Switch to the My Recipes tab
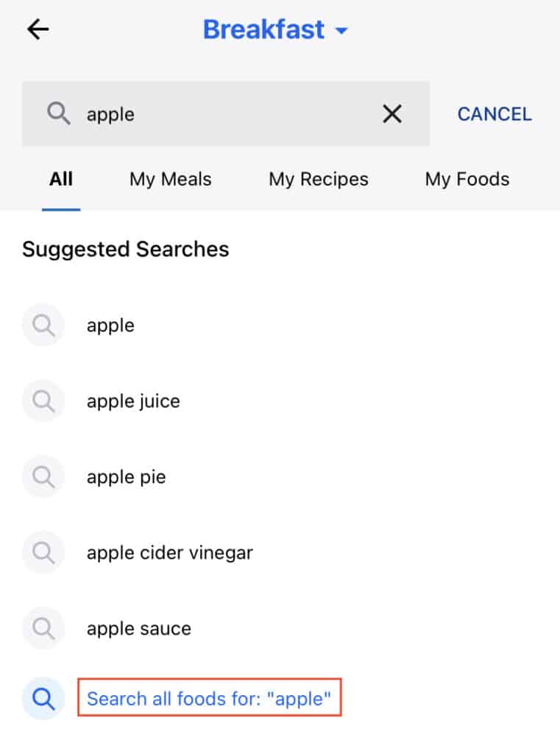Viewport: 560px width, 754px height. pyautogui.click(x=318, y=179)
